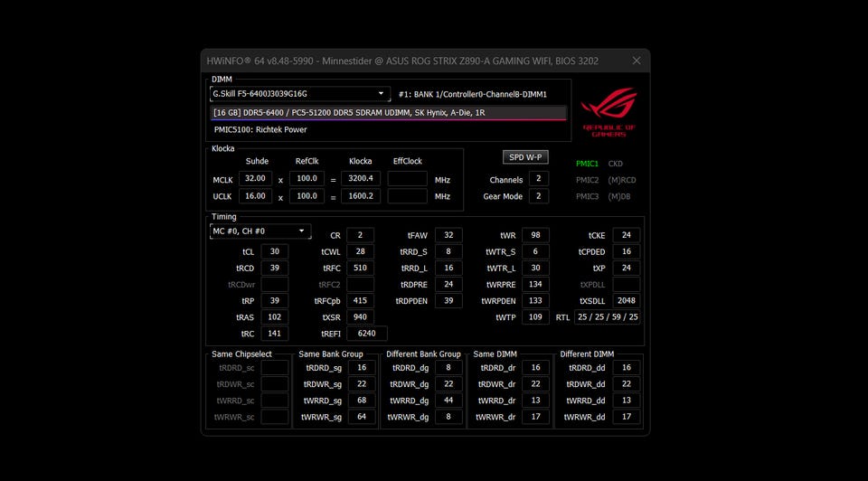The image size is (868, 481).
Task: Click the tWRPRE value 134
Action: (x=535, y=285)
